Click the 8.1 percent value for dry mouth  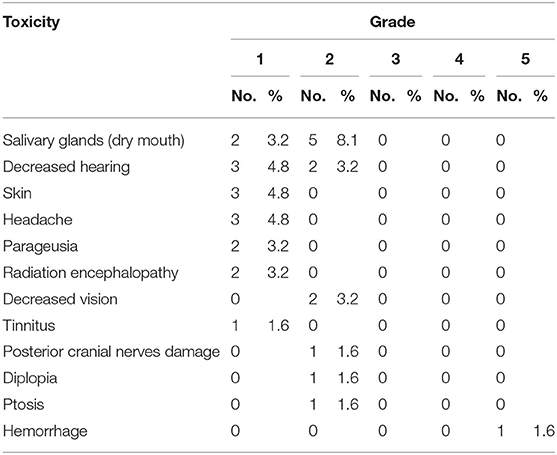347,141
